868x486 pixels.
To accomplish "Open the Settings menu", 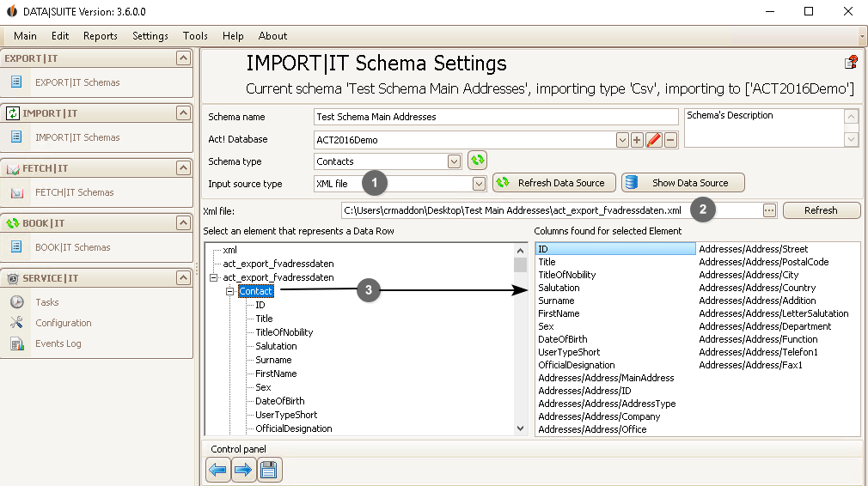I will 150,36.
